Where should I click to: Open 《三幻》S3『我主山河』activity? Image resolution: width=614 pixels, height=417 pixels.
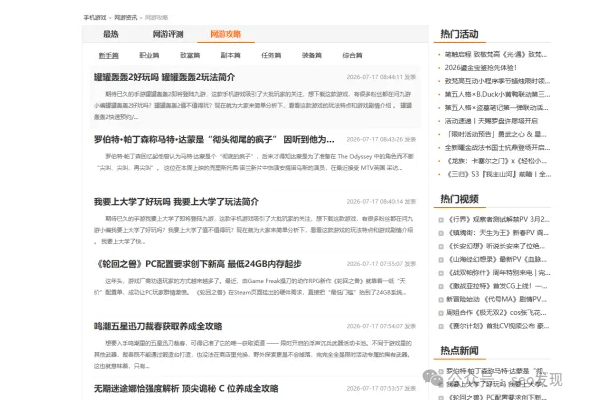[x=498, y=174]
